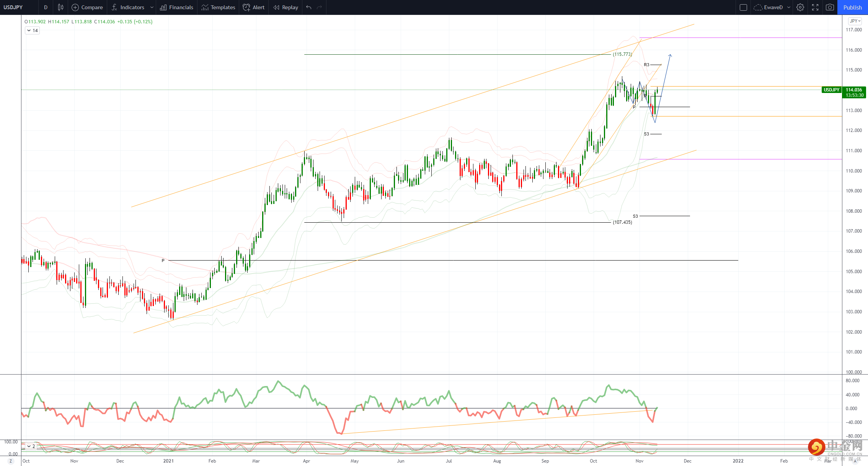Enter fullscreen mode with the arrows icon
Image resolution: width=868 pixels, height=466 pixels.
pyautogui.click(x=815, y=7)
